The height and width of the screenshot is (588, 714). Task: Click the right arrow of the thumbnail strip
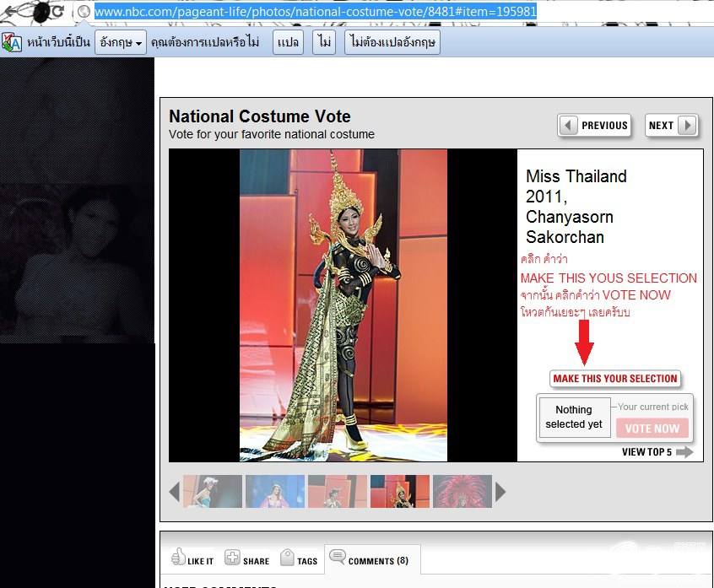pos(500,492)
